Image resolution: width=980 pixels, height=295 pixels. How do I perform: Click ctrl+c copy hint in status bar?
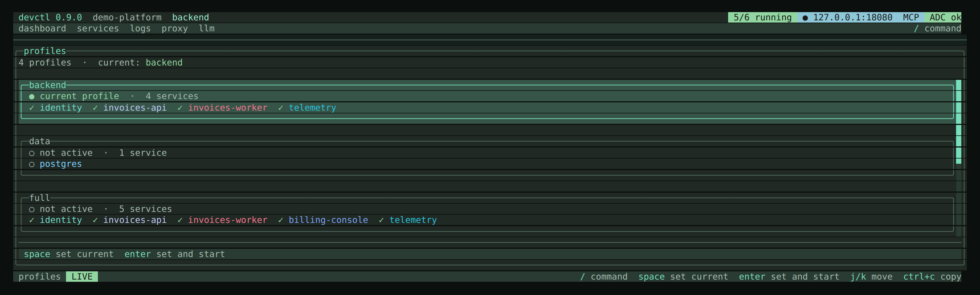[x=932, y=277]
